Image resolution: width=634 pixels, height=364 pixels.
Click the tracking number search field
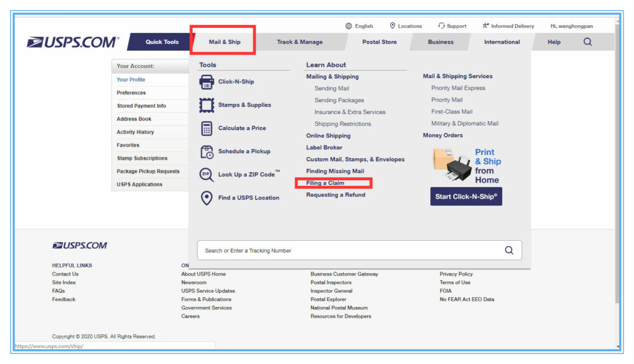click(x=359, y=249)
